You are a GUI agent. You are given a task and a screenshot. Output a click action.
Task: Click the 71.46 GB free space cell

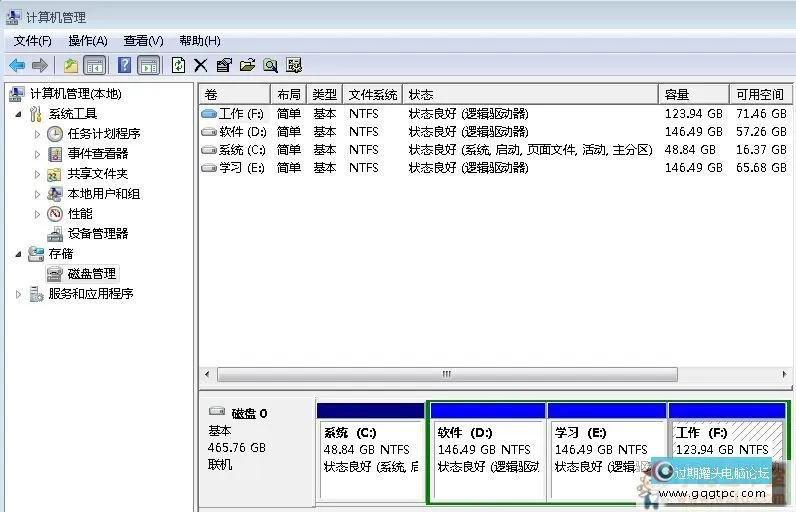point(761,114)
